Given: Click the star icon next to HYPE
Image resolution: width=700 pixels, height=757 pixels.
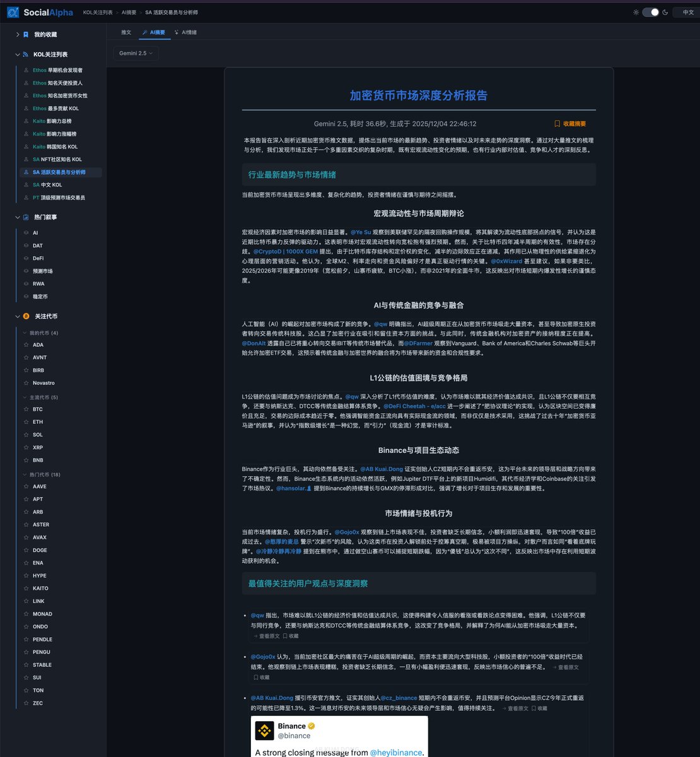Looking at the screenshot, I should coord(26,576).
